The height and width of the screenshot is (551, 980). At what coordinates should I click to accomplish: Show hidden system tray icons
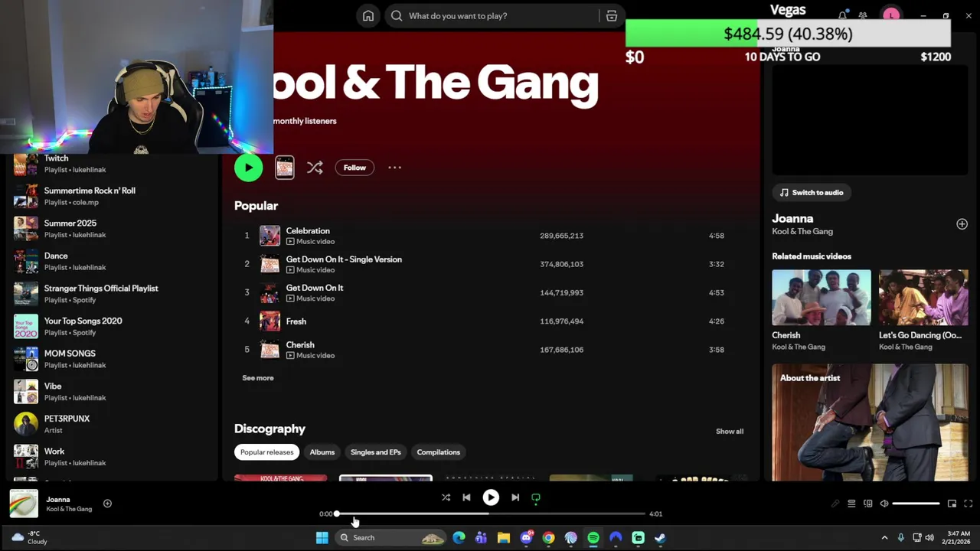tap(884, 538)
